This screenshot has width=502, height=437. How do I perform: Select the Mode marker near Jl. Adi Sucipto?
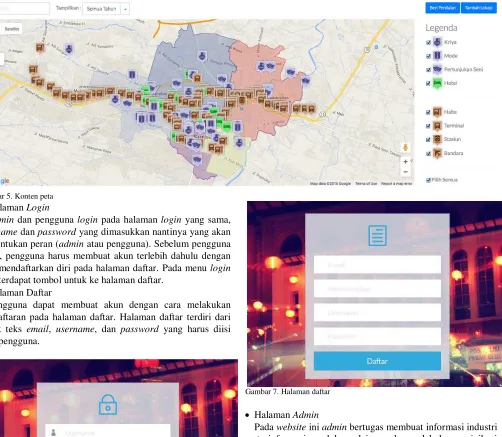tap(132, 75)
